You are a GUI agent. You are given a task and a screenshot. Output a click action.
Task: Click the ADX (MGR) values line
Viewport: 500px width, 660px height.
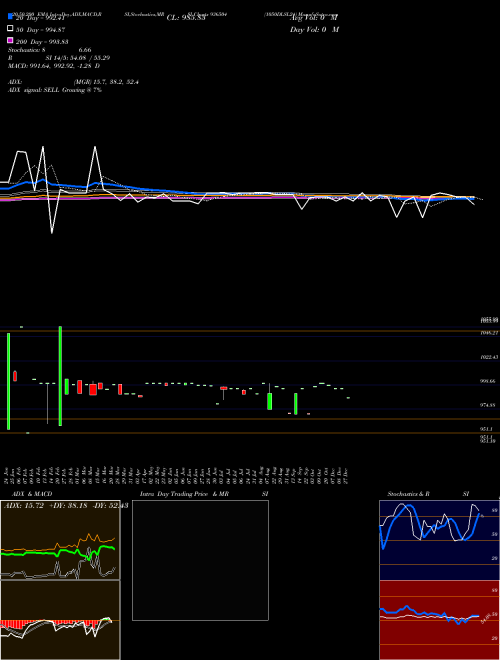tap(73, 82)
